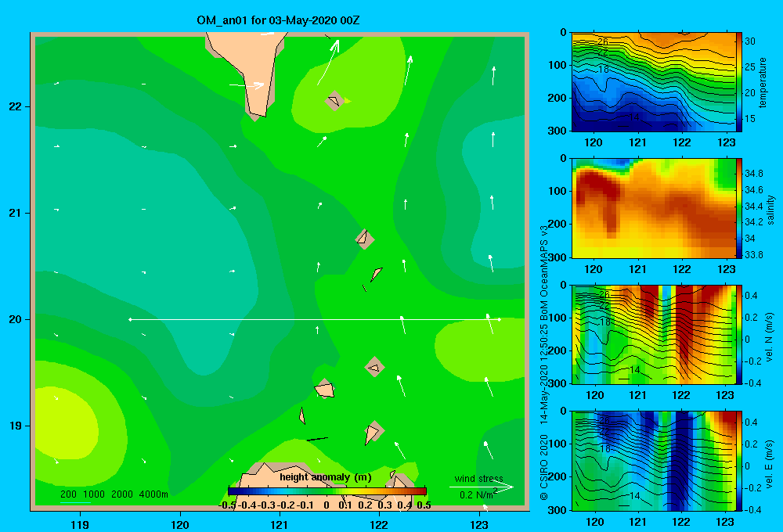Click longitude label 122 under main map

(379, 524)
